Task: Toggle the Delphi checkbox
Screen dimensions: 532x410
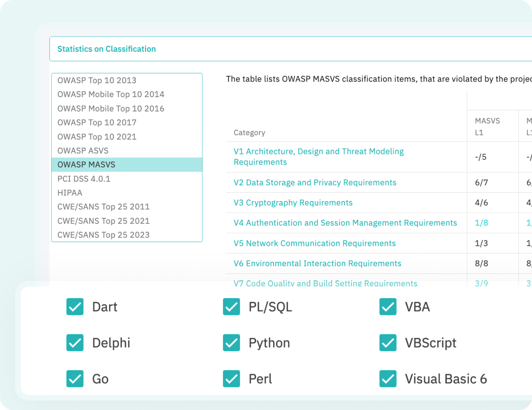Action: pos(75,343)
